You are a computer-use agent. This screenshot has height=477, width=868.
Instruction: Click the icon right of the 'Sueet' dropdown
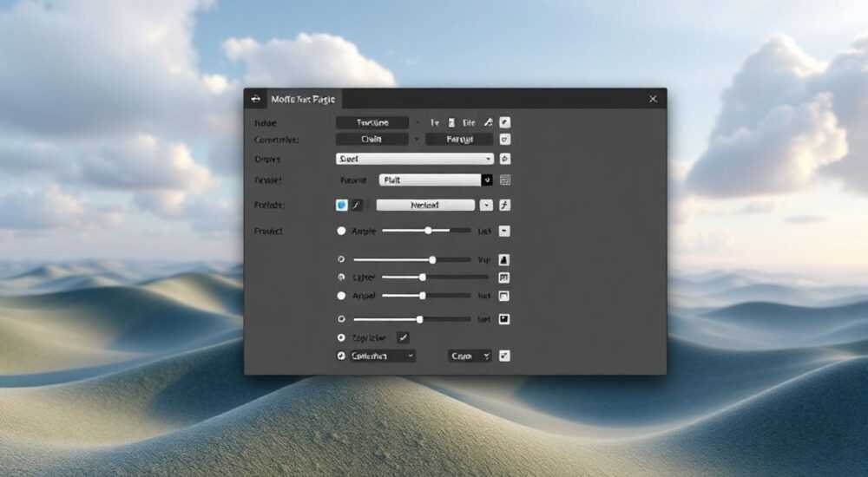[x=505, y=159]
